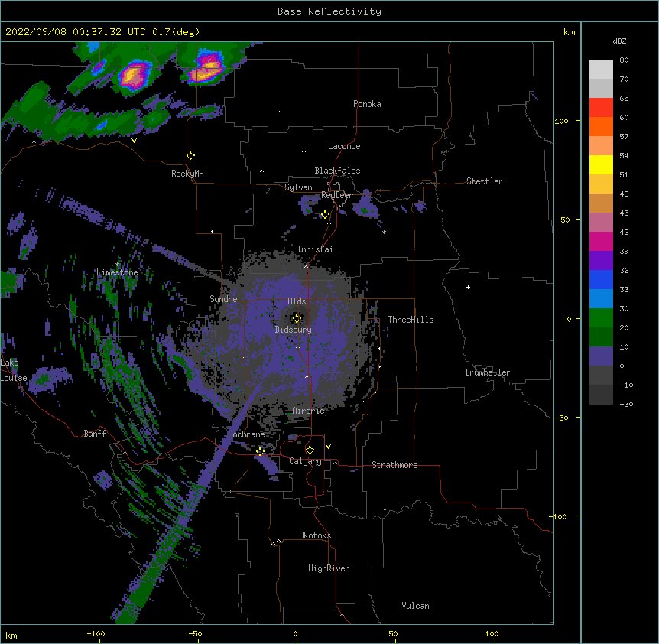Select the bright blue 33-36 dBZ legend swatch

coord(601,279)
